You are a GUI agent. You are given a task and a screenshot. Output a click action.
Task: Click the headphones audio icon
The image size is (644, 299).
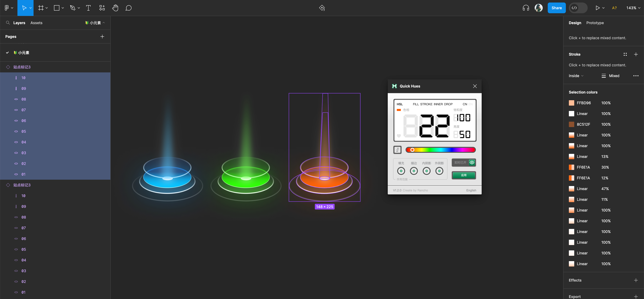(x=526, y=8)
